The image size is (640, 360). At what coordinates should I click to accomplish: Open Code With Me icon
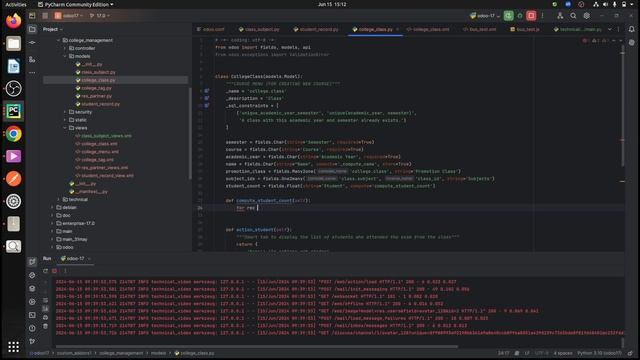point(560,16)
